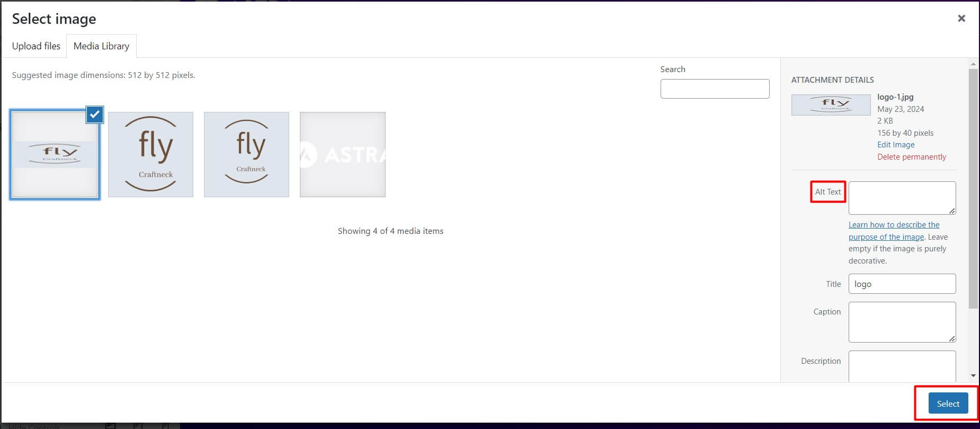Click the ATTACHMENT DETAILS heading
Image resolution: width=980 pixels, height=429 pixels.
(x=833, y=80)
